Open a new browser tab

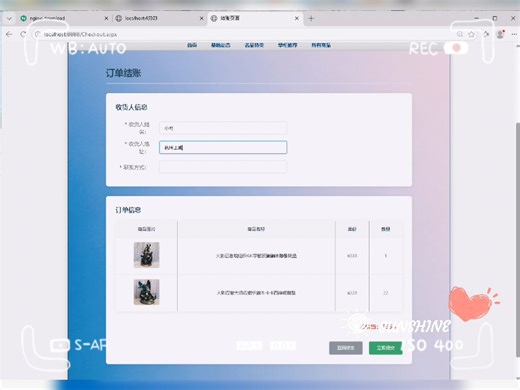[x=311, y=18]
